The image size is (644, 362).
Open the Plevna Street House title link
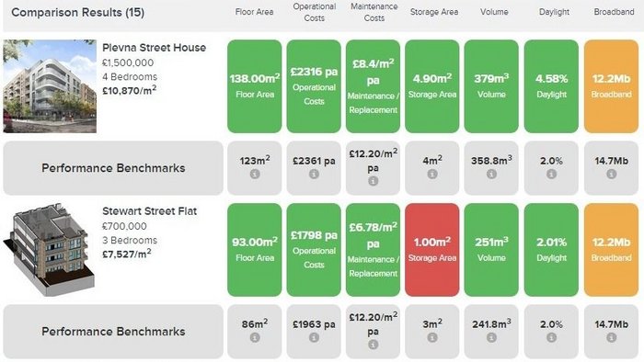(x=154, y=48)
